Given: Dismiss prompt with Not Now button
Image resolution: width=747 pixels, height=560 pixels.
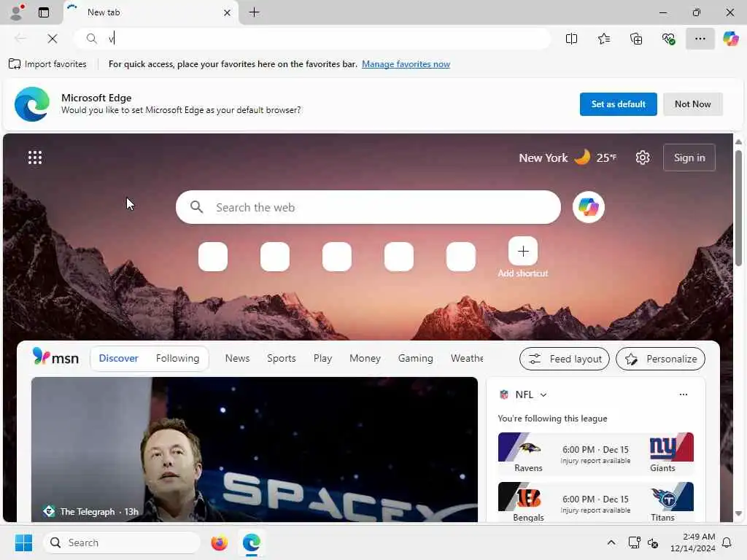Looking at the screenshot, I should point(693,104).
